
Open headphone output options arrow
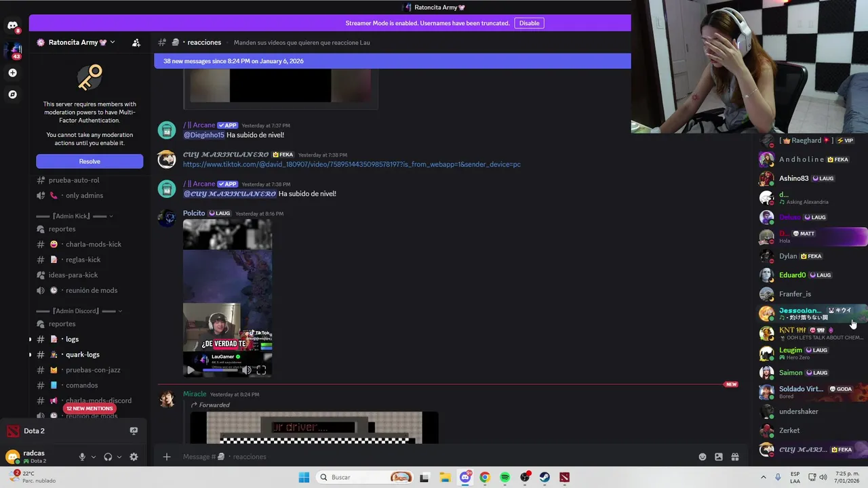pos(119,457)
